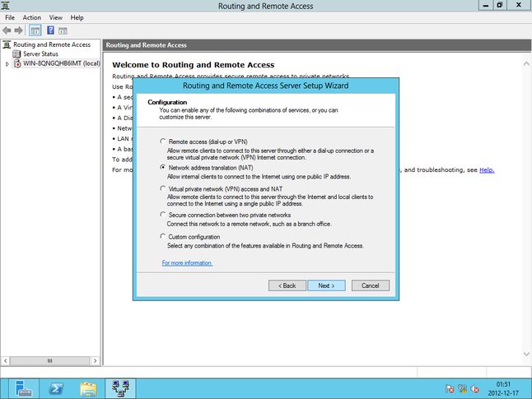Click the tree pane scroll left arrow
532x399 pixels.
(6, 360)
